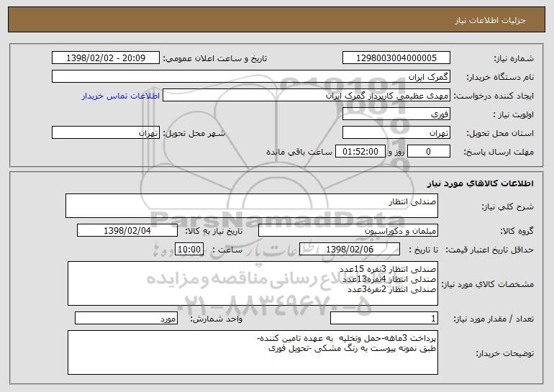Screen dimensions: 554x392
Task: Select the need date field 1398/02/04
Action: coord(127,230)
